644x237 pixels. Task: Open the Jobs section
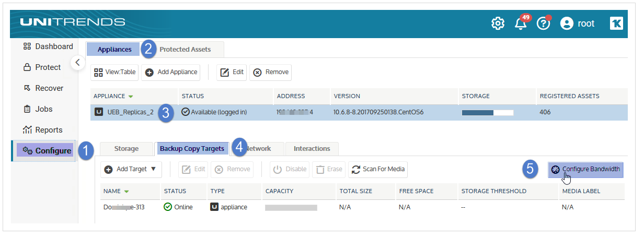point(38,109)
